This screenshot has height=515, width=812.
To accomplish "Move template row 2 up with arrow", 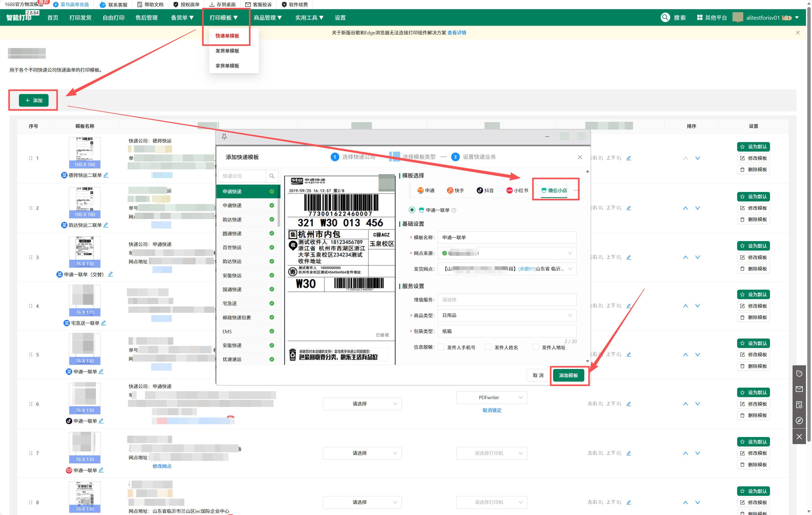I will pyautogui.click(x=685, y=208).
